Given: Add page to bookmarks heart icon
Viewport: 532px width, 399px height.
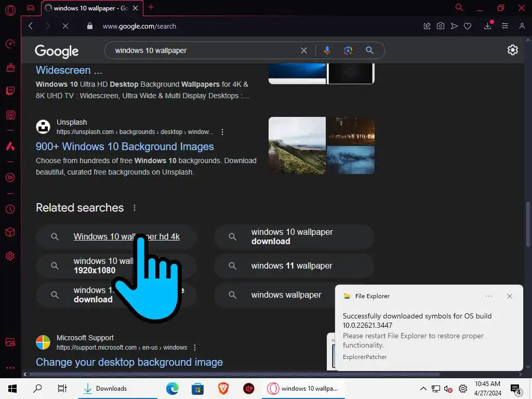Looking at the screenshot, I should click(468, 26).
